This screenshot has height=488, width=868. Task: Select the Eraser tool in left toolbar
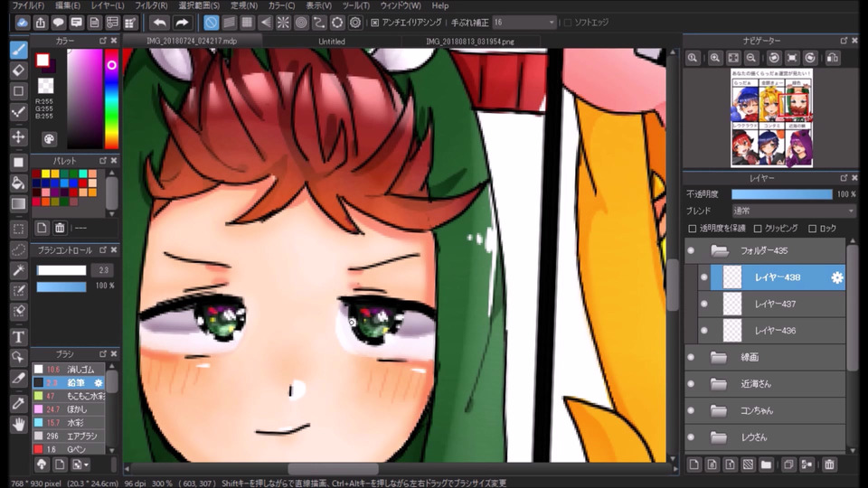(18, 70)
